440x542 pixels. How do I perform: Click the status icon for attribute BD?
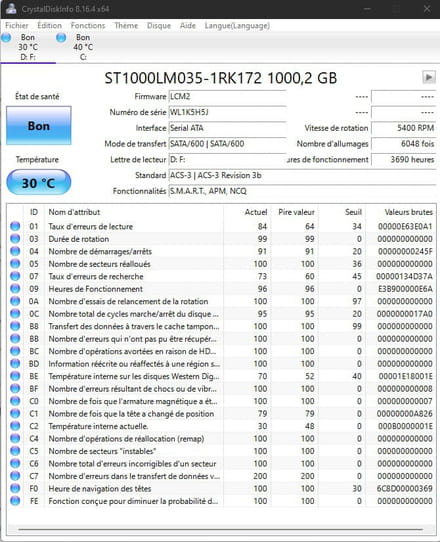15,364
